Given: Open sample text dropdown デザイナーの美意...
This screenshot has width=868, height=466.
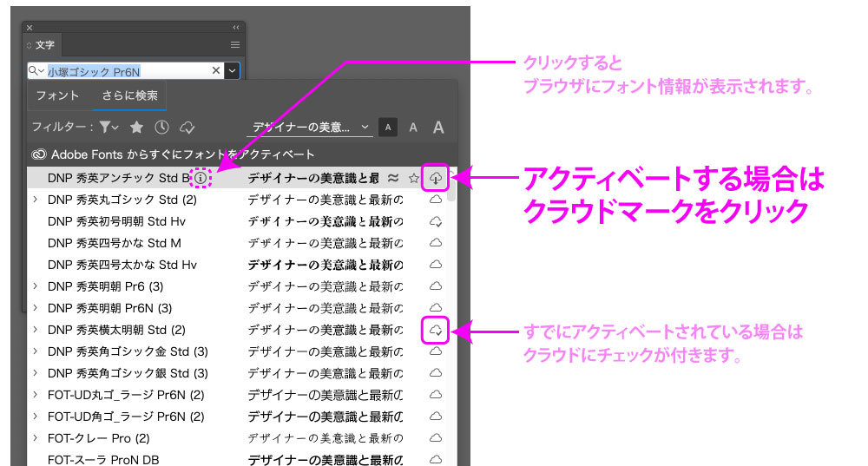Looking at the screenshot, I should (310, 128).
